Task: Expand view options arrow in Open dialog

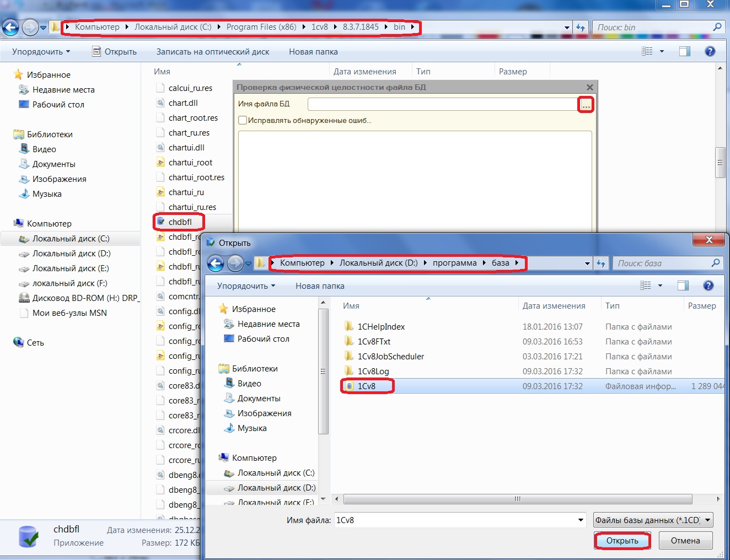Action: tap(660, 286)
